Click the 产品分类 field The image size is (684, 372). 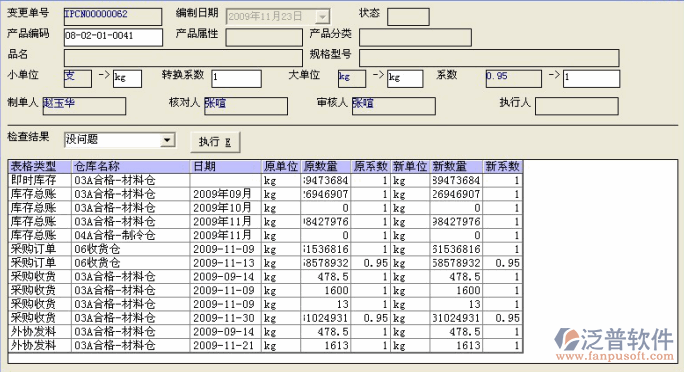(x=415, y=38)
